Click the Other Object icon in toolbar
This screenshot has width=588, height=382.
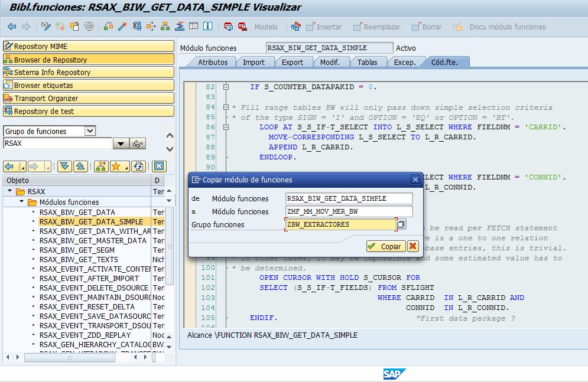point(74,27)
